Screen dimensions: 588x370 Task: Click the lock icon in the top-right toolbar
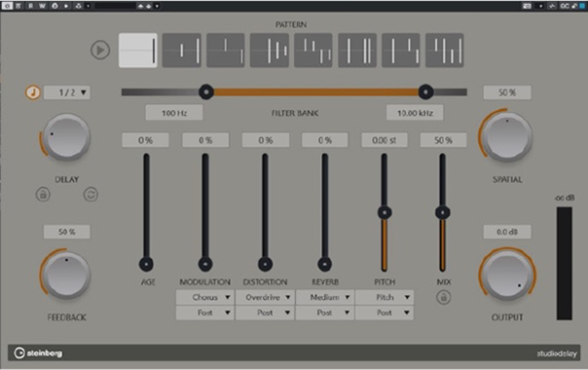click(574, 6)
